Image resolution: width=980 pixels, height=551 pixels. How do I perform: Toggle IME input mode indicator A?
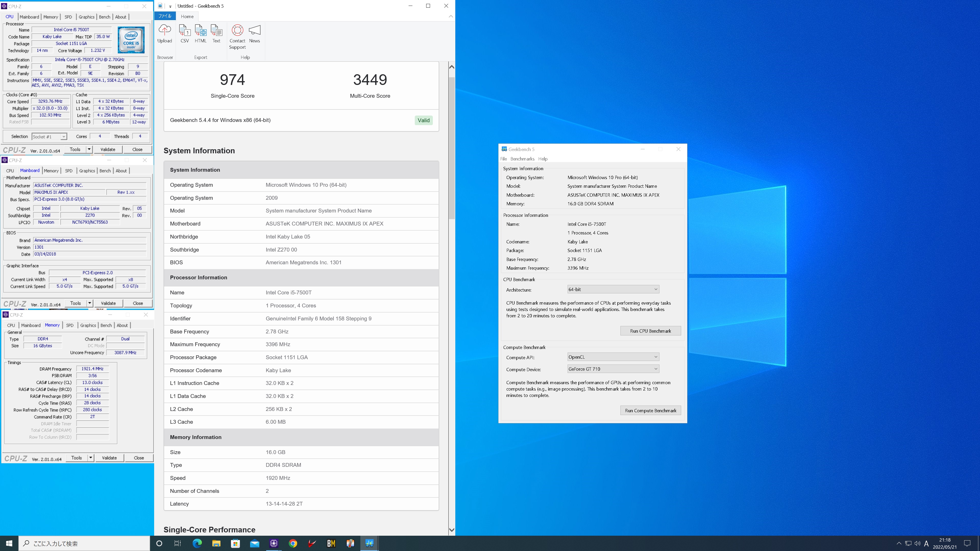tap(926, 543)
